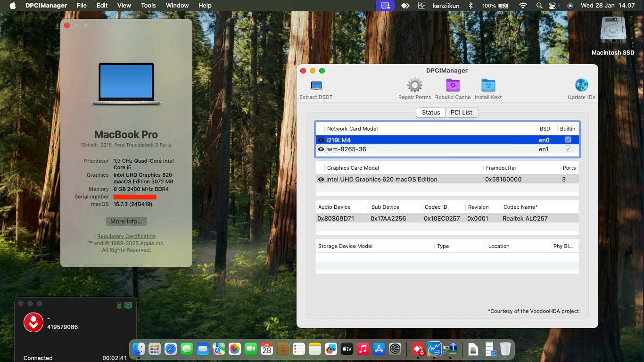Select the iwm-8265-36 network card row

point(447,149)
